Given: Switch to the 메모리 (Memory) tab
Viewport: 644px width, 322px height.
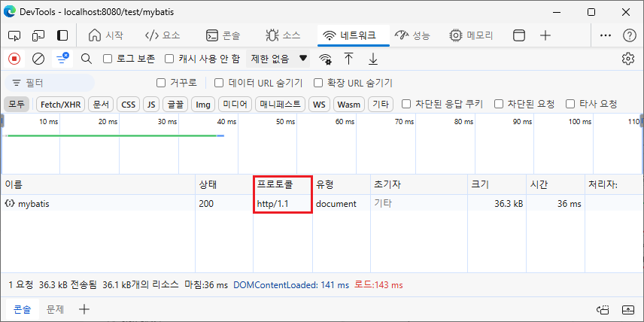Looking at the screenshot, I should [471, 35].
